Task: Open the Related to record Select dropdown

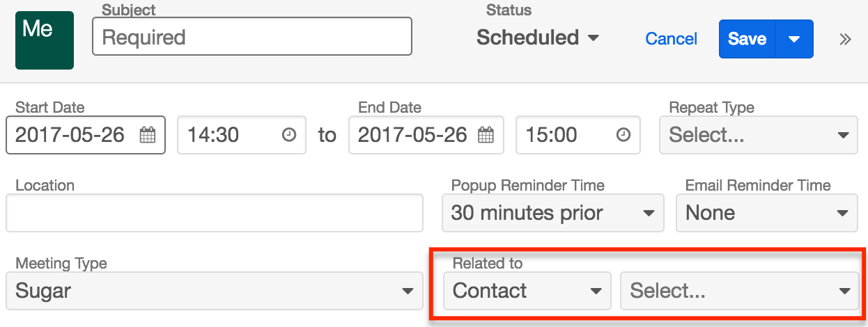Action: pyautogui.click(x=739, y=291)
